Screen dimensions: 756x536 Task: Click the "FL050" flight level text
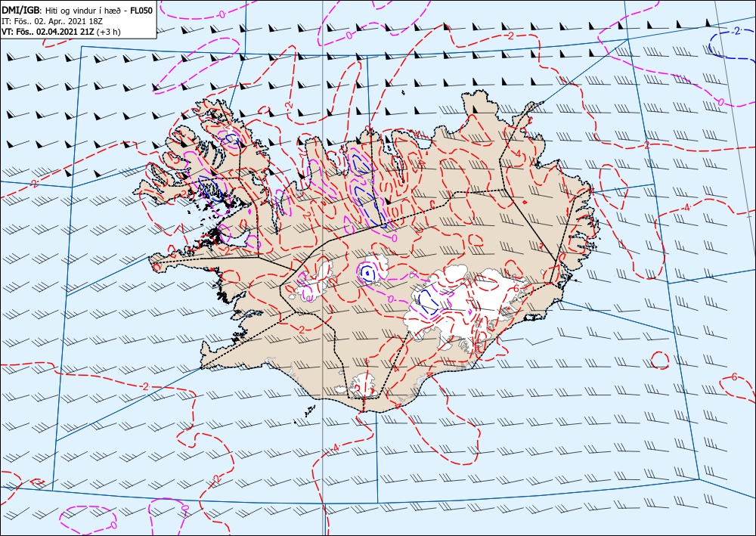pyautogui.click(x=143, y=10)
